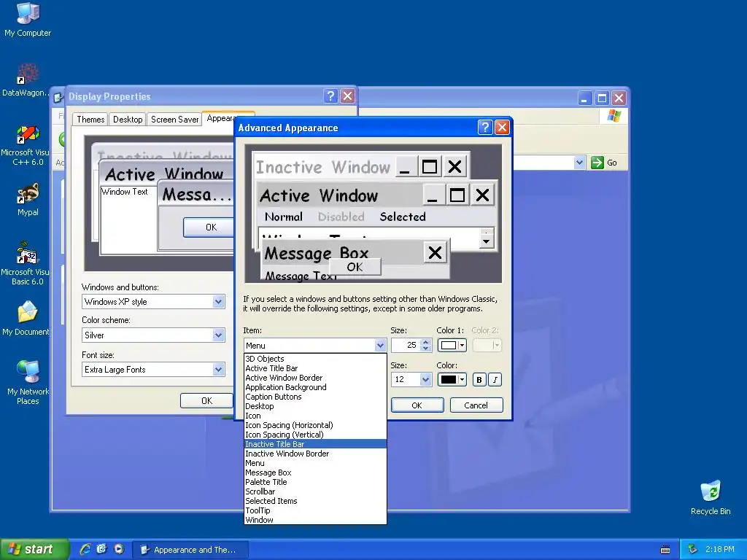Open Color 1 picker swatch
747x560 pixels.
[452, 345]
